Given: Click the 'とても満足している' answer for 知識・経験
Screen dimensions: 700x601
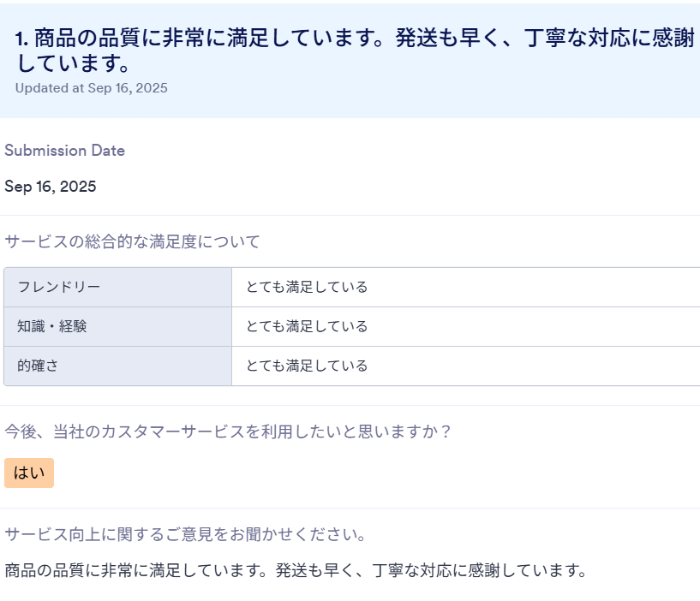Looking at the screenshot, I should point(307,326).
